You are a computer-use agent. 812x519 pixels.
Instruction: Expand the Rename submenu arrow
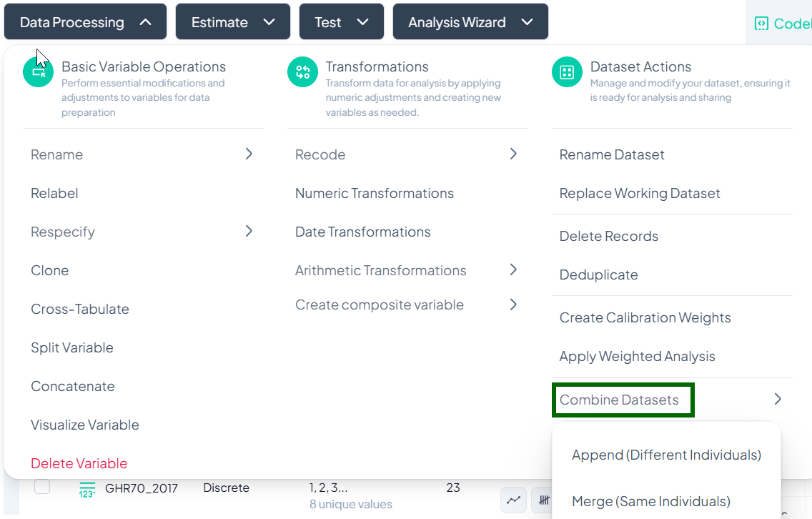click(249, 154)
